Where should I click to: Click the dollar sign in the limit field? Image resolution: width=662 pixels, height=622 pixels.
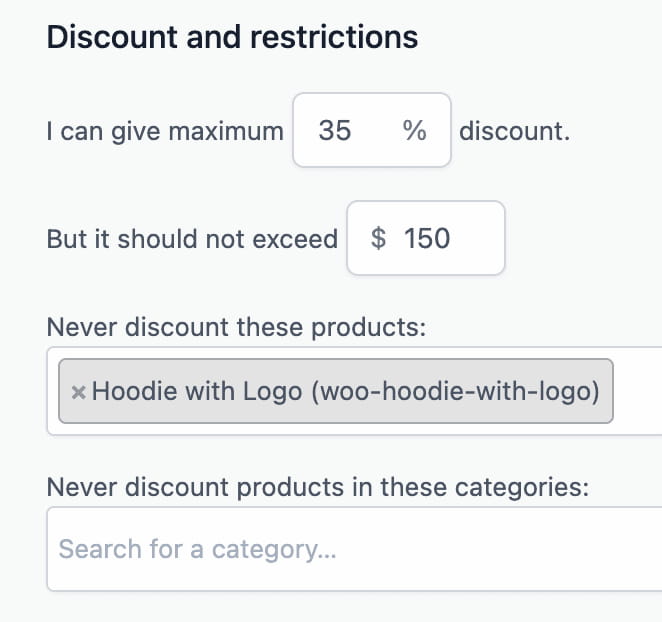coord(379,239)
